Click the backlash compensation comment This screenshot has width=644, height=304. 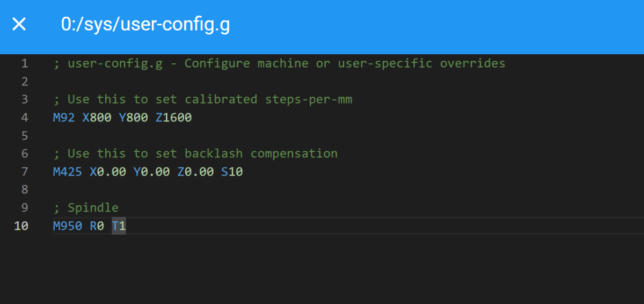(195, 154)
